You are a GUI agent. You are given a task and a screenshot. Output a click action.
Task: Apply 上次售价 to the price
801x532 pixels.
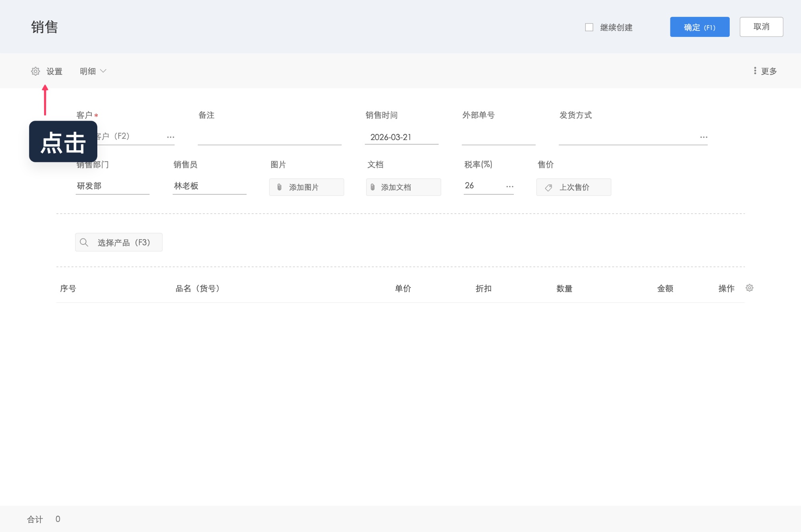point(574,187)
